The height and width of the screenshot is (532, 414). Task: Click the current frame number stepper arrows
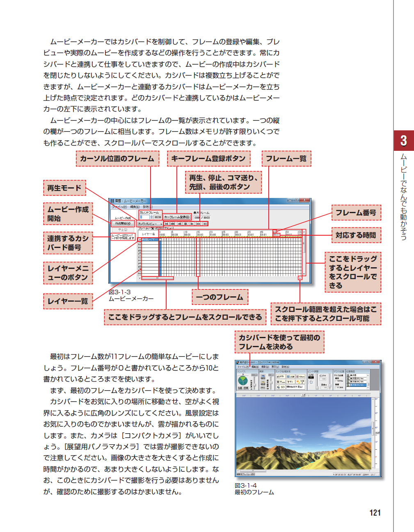coord(151,217)
